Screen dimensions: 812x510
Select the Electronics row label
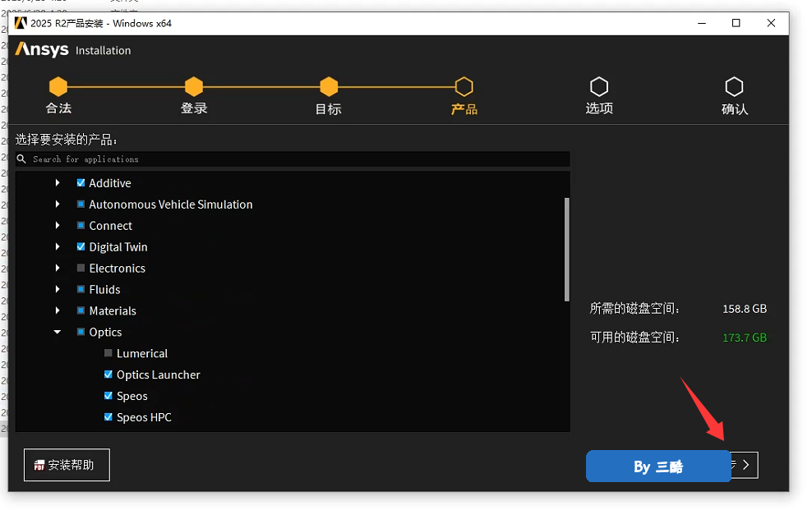point(117,269)
